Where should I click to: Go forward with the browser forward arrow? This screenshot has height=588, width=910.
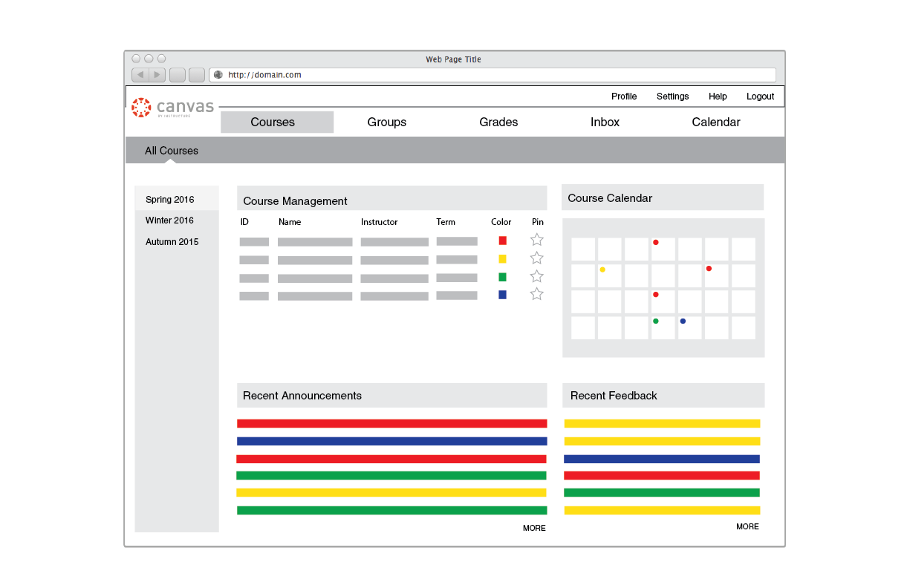click(x=157, y=75)
